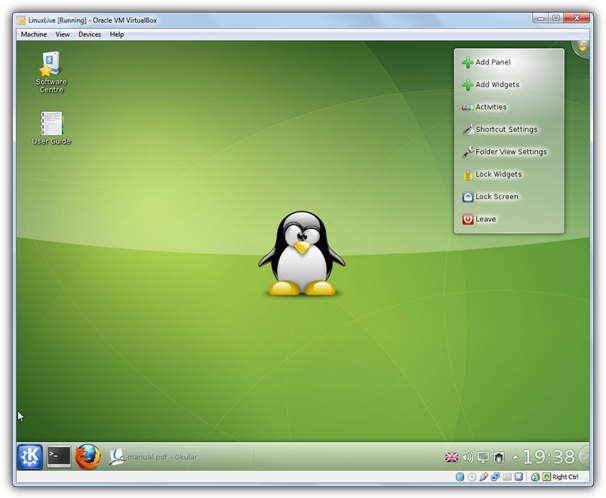Image resolution: width=606 pixels, height=498 pixels.
Task: Click the monitor display tray icon
Action: [x=483, y=458]
